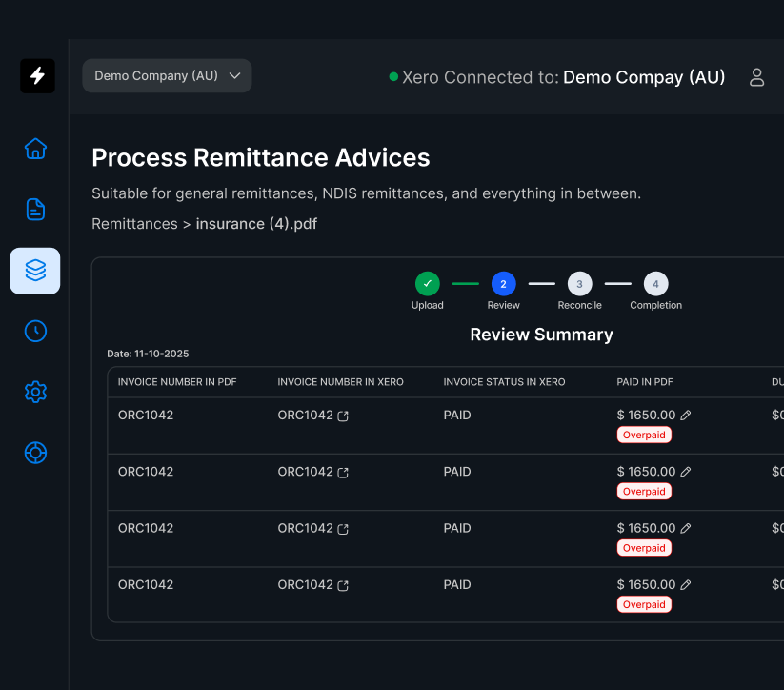Screen dimensions: 784x690
Task: Select the stacked layers sidebar icon
Action: coord(35,271)
